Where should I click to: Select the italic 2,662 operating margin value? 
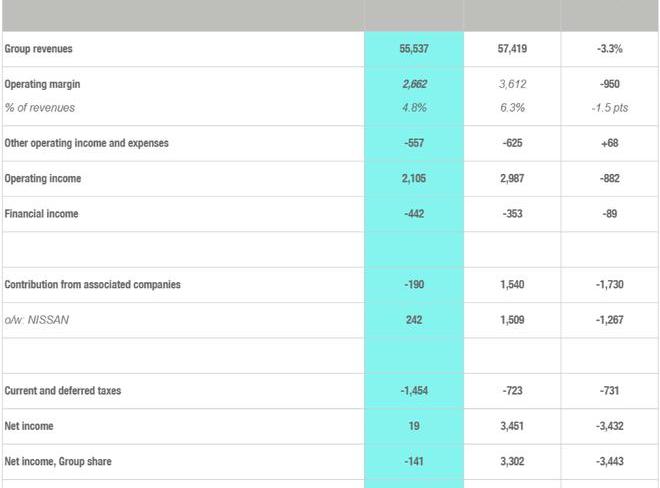tap(414, 85)
